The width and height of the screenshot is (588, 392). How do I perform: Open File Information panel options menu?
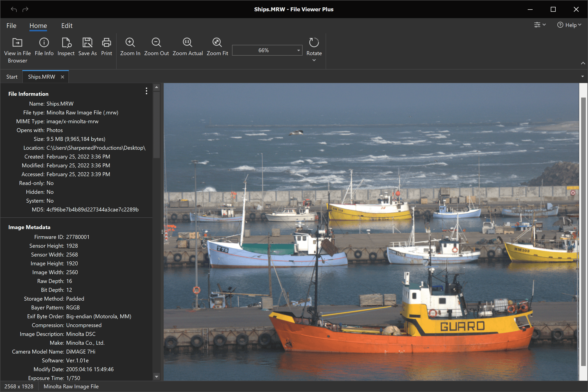tap(146, 91)
